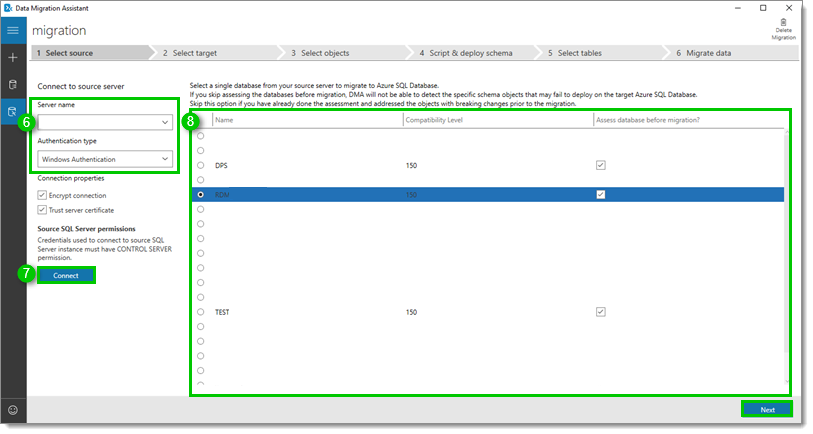The image size is (813, 434).
Task: Go to the Select objects step
Action: (x=325, y=53)
